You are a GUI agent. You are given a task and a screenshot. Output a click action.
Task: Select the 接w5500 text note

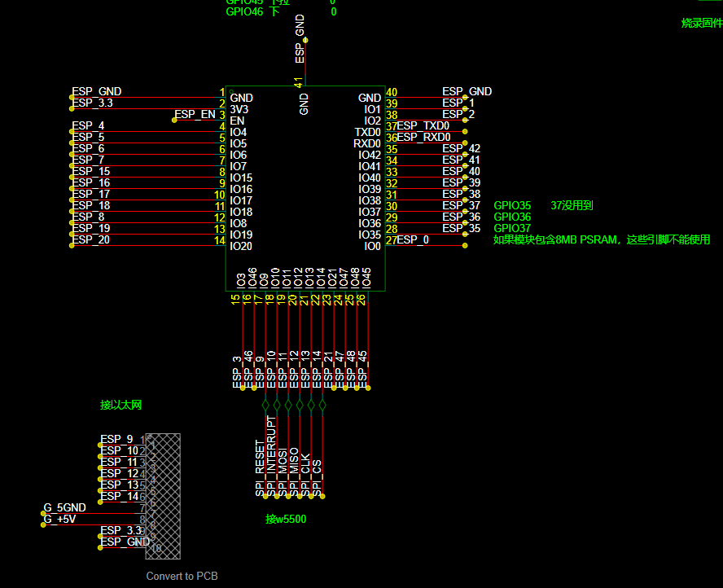pyautogui.click(x=286, y=520)
